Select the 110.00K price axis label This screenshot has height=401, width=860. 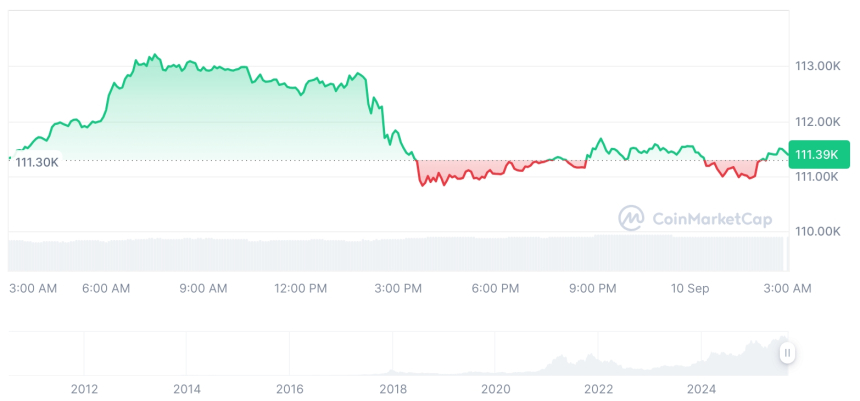pyautogui.click(x=817, y=231)
